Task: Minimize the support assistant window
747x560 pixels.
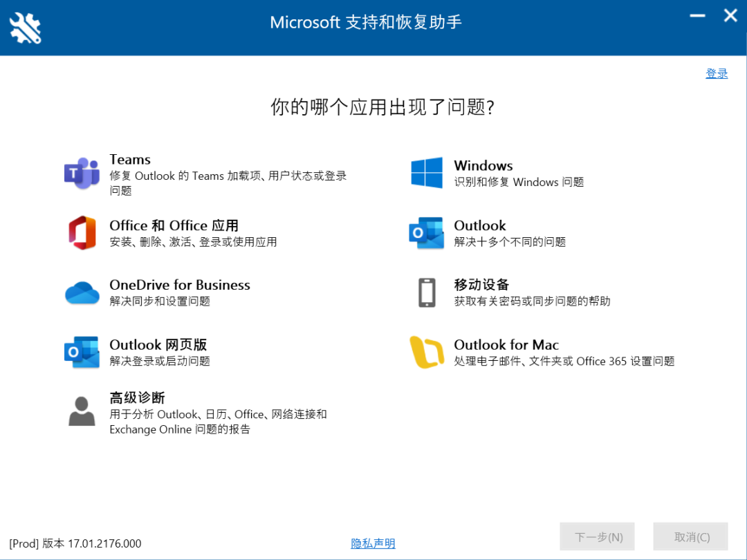Action: click(x=697, y=16)
